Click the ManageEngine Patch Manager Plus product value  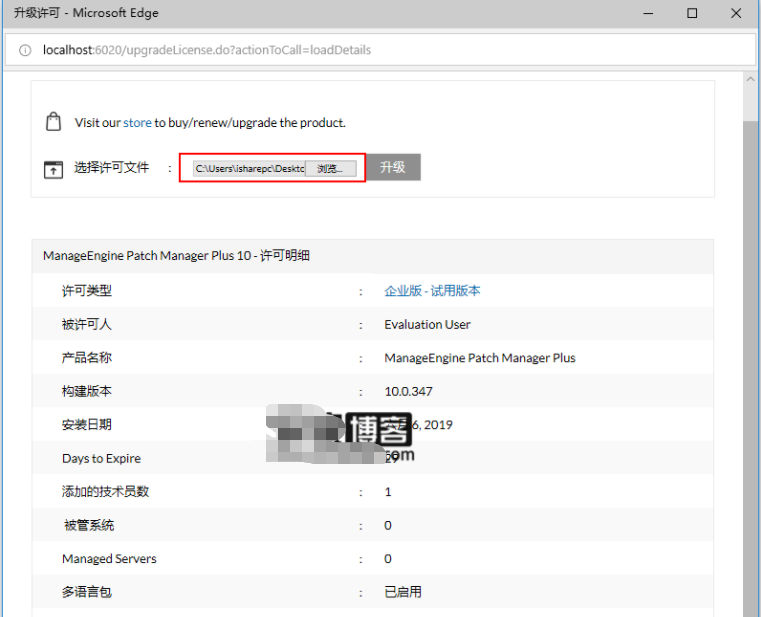click(480, 358)
